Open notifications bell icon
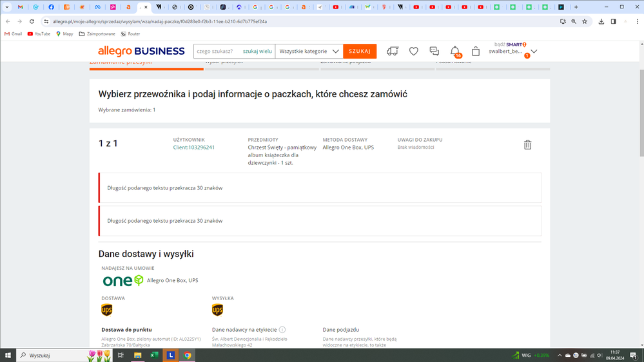The width and height of the screenshot is (644, 362). click(455, 52)
